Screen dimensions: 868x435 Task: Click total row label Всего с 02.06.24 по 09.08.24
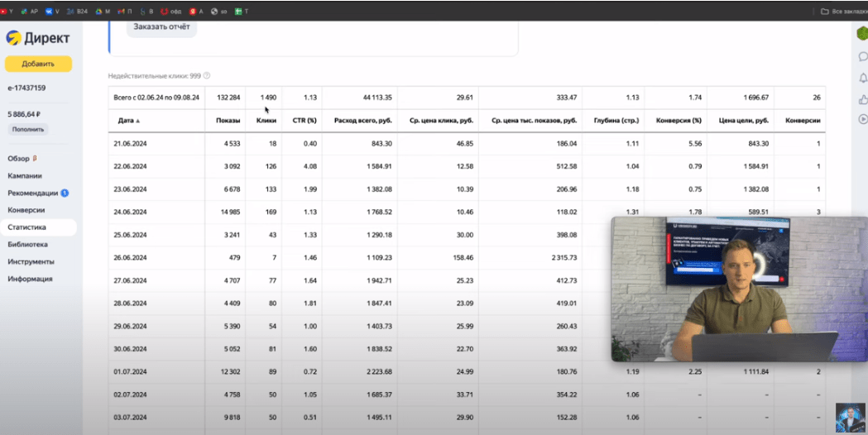click(156, 98)
